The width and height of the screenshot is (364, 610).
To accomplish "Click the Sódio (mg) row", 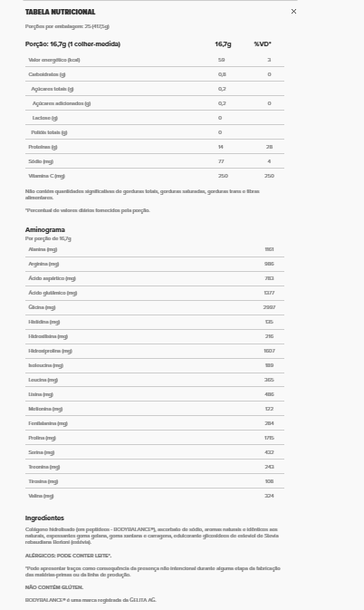I will [x=155, y=161].
